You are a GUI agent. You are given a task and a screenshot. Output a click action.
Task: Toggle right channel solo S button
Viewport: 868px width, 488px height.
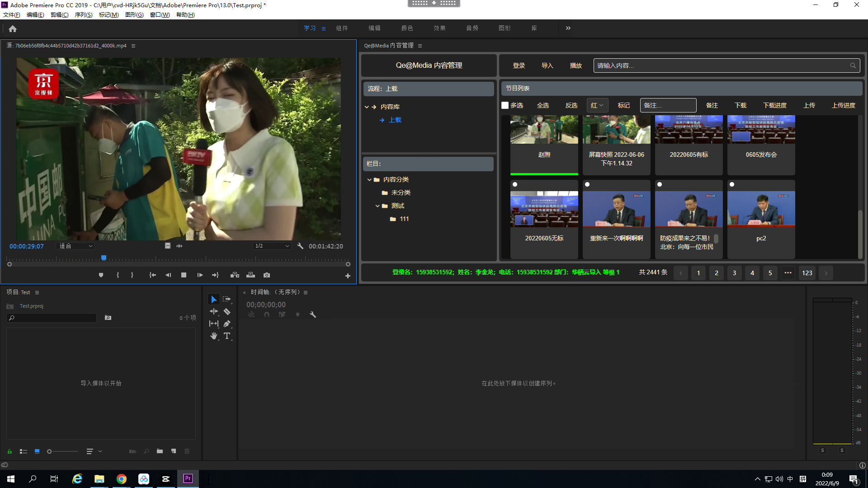pos(842,450)
